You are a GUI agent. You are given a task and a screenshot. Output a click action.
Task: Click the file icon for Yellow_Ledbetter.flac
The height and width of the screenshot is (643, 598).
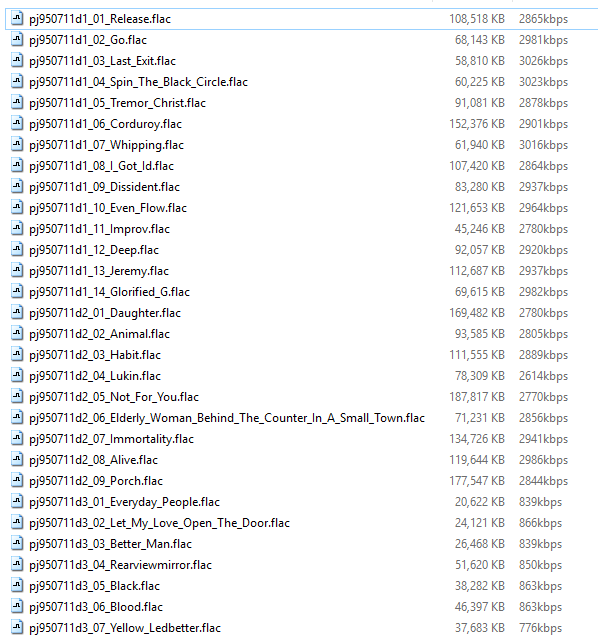[x=17, y=627]
